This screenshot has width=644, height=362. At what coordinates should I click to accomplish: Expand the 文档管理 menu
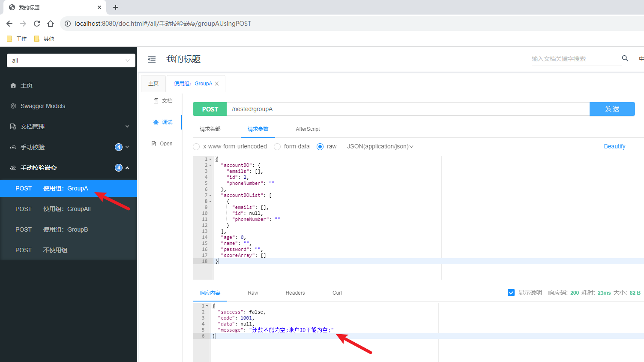pos(69,127)
